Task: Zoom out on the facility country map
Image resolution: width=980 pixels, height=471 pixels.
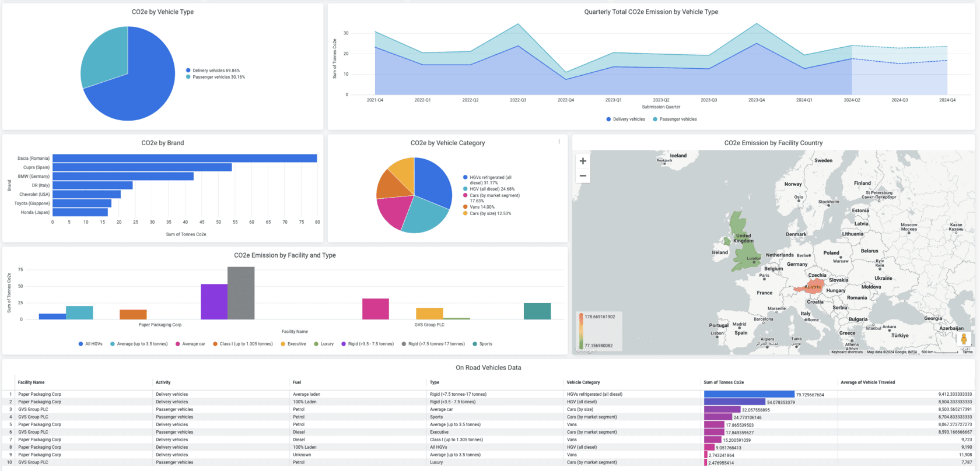Action: pos(583,175)
